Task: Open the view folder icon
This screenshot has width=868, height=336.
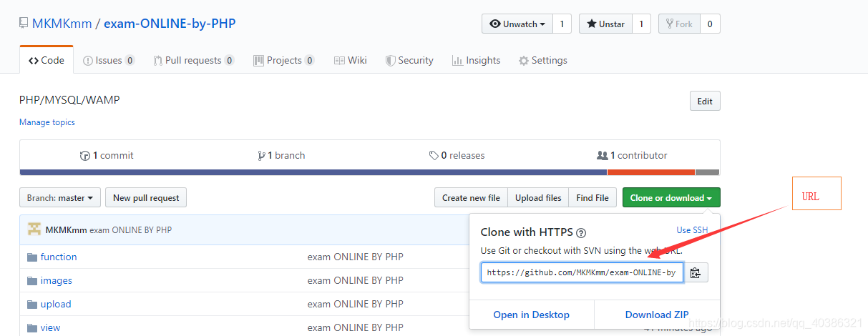Action: (31, 328)
